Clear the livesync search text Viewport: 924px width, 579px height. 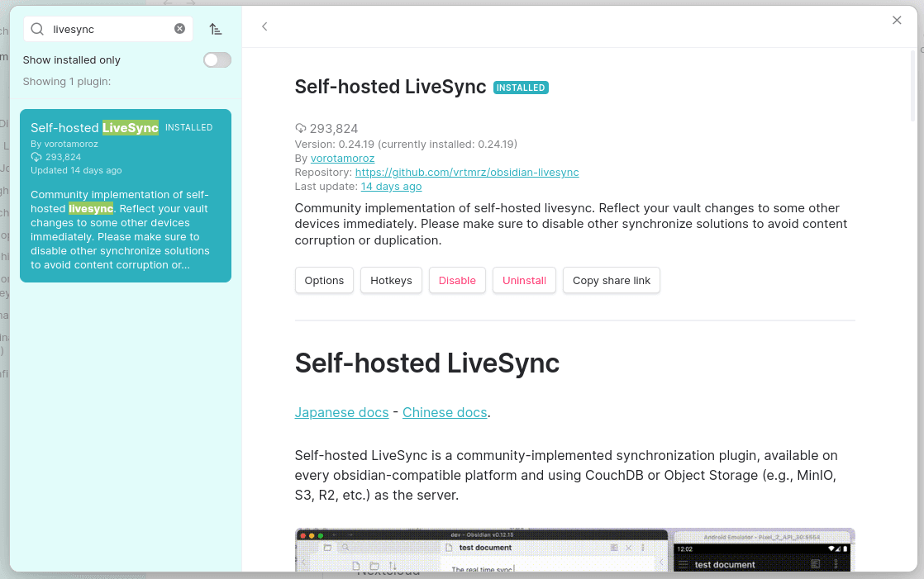click(x=179, y=29)
